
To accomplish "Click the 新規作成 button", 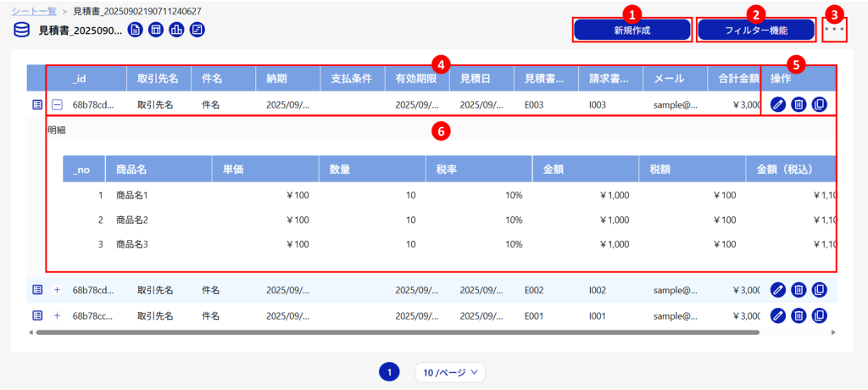I will pos(632,30).
